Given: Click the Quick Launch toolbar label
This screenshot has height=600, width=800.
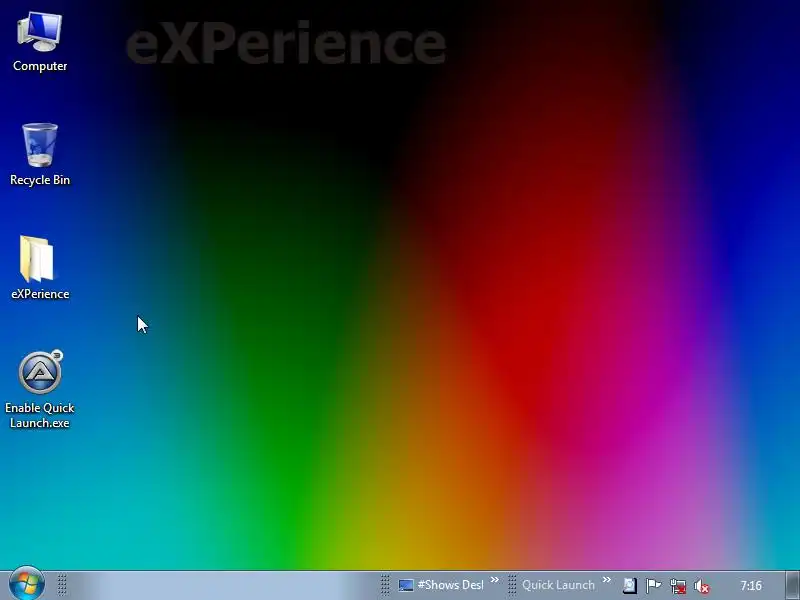Looking at the screenshot, I should coord(558,585).
